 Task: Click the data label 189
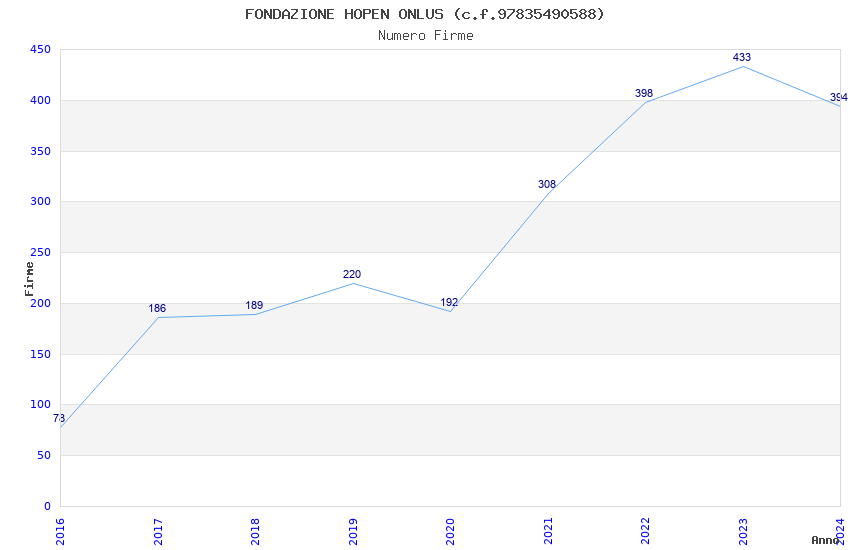tap(254, 305)
